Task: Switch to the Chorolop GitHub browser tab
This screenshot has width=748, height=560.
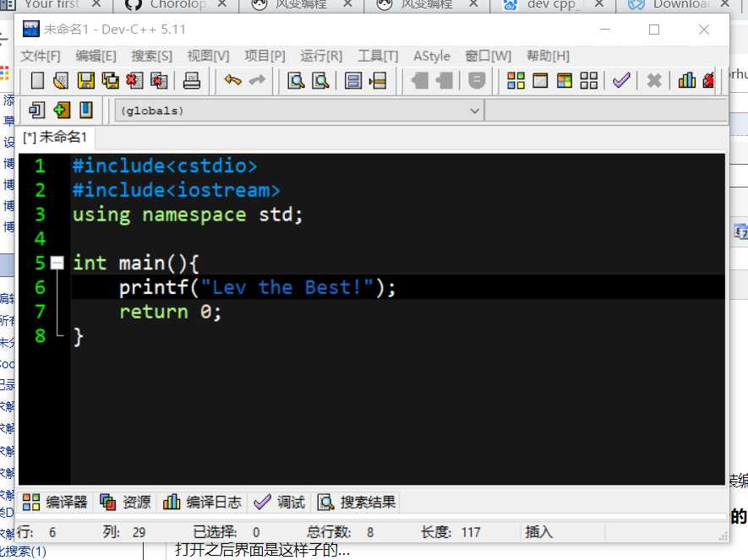Action: (178, 4)
